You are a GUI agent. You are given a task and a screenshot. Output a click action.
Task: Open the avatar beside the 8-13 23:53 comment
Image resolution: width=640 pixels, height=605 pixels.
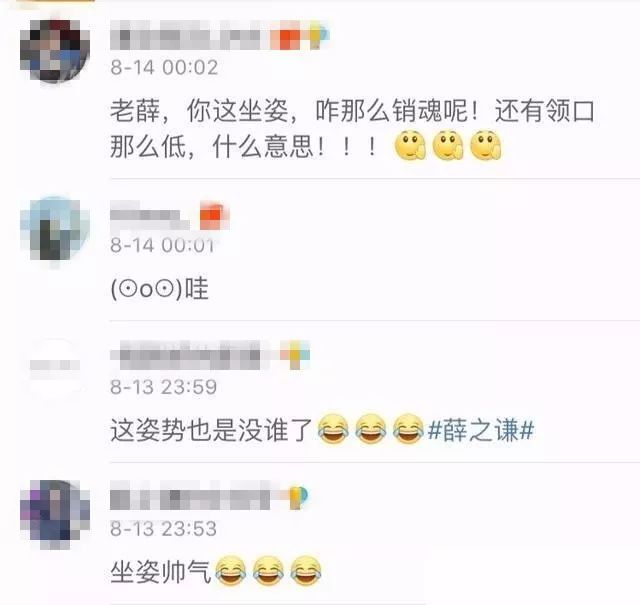(x=55, y=514)
